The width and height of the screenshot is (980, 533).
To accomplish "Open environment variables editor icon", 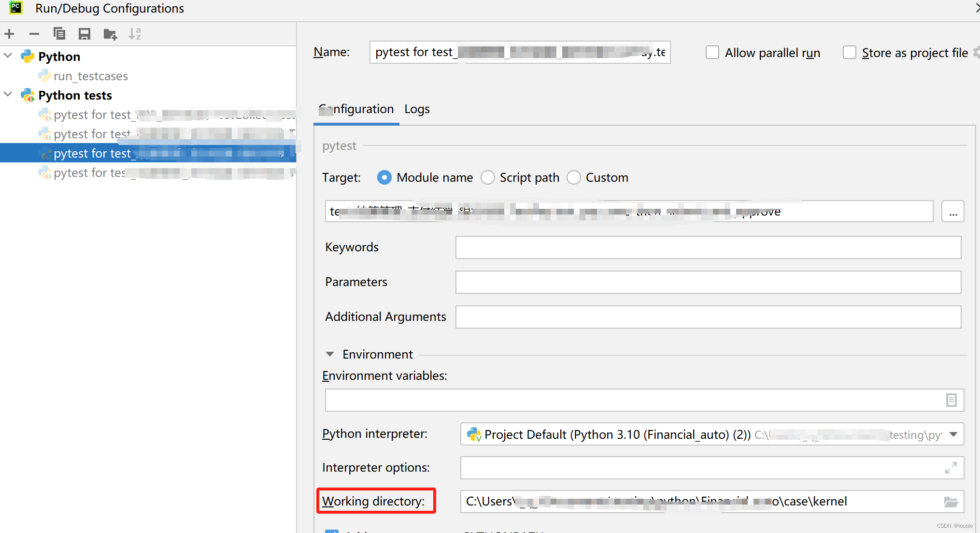I will pos(951,400).
